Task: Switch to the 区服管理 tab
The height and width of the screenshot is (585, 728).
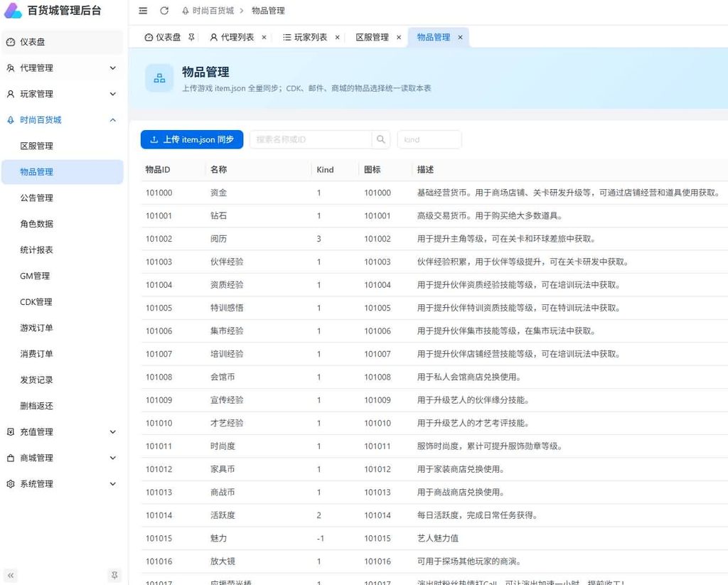Action: pos(372,37)
